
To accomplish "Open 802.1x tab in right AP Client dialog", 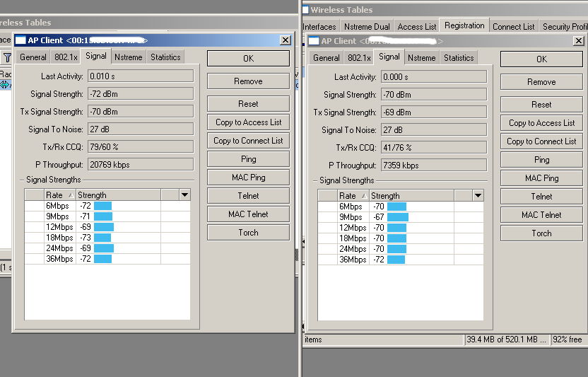I will [x=359, y=58].
